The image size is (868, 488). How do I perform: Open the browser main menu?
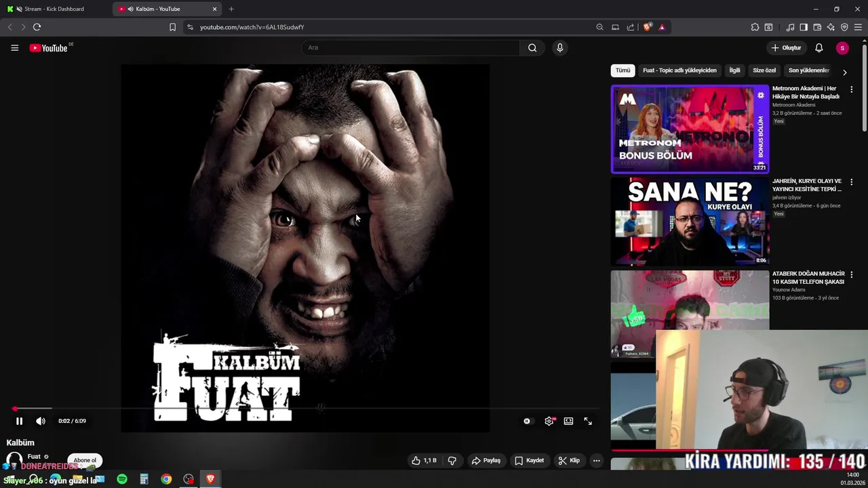[858, 27]
